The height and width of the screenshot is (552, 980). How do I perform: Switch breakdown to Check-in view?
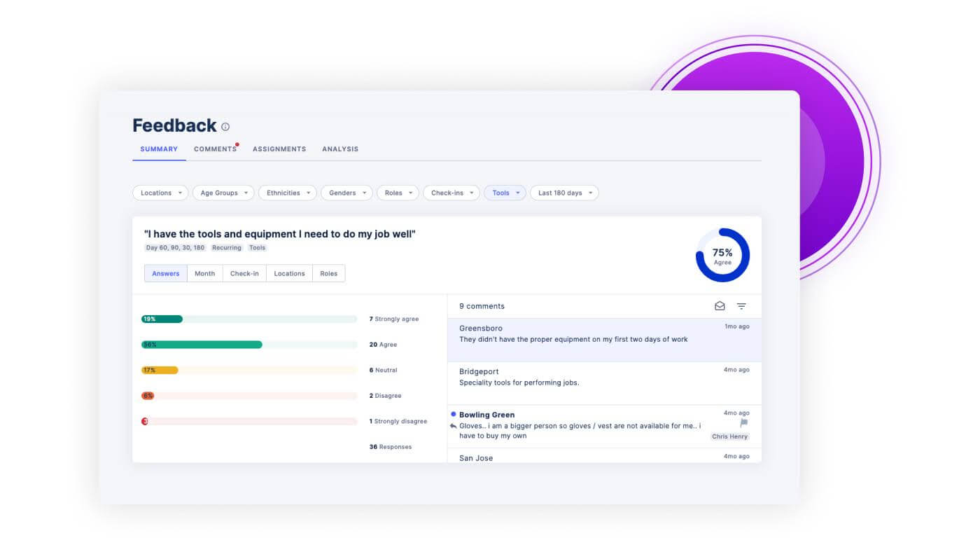[244, 273]
